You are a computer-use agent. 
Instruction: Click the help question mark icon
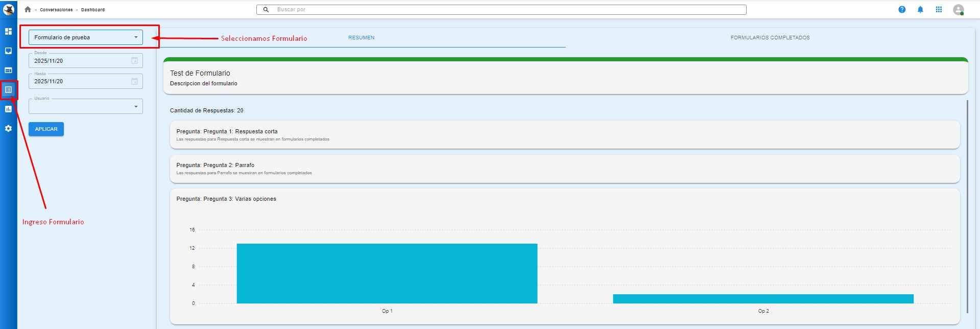click(902, 10)
